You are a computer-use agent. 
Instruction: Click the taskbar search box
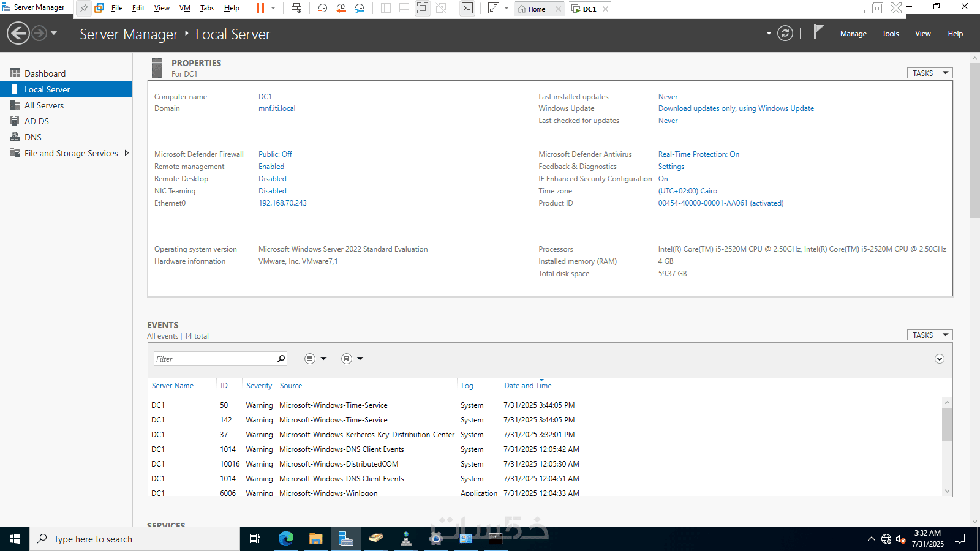(x=135, y=539)
